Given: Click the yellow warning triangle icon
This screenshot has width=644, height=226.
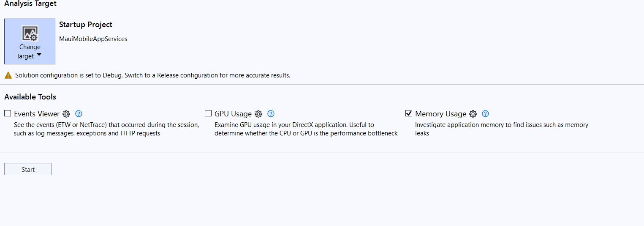Looking at the screenshot, I should pyautogui.click(x=8, y=75).
